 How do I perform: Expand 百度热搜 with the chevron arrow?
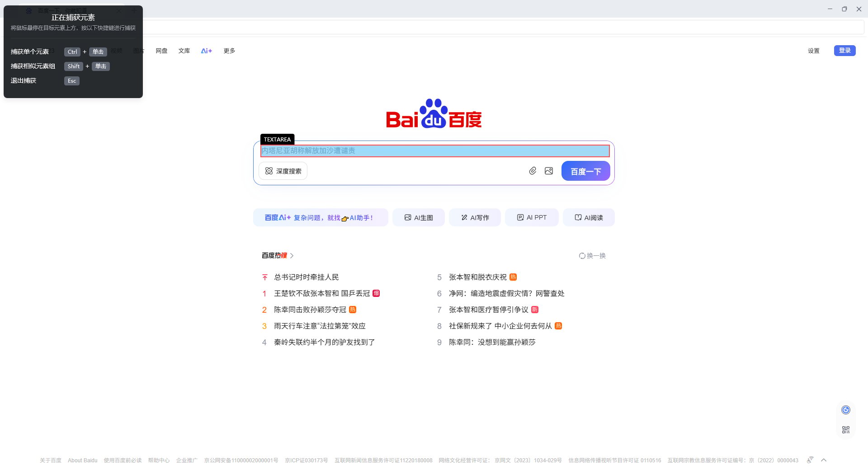[292, 256]
